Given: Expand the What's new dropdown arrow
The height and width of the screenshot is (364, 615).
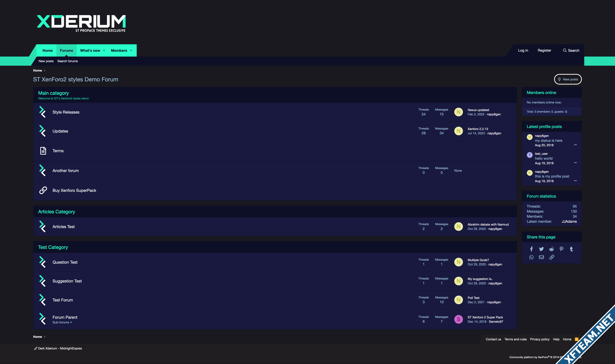Looking at the screenshot, I should pos(104,51).
